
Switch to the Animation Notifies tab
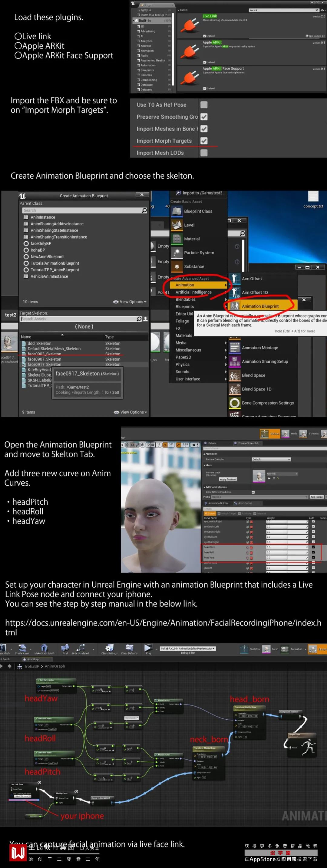click(x=216, y=503)
